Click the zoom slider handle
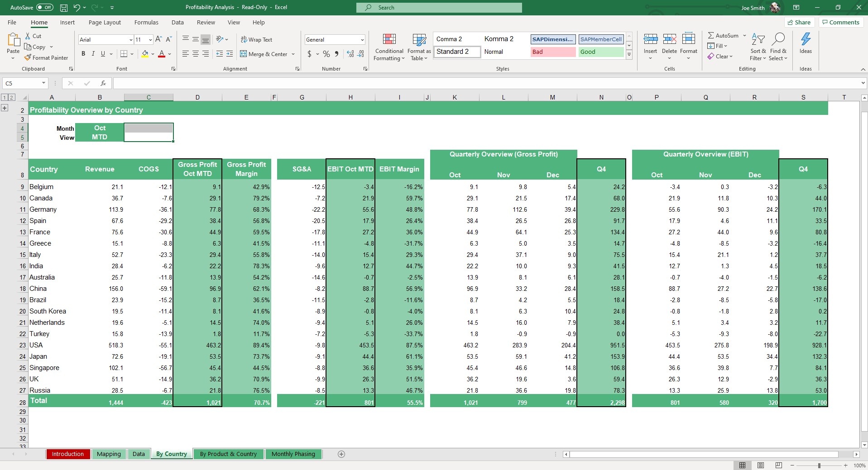868x470 pixels. 819,465
